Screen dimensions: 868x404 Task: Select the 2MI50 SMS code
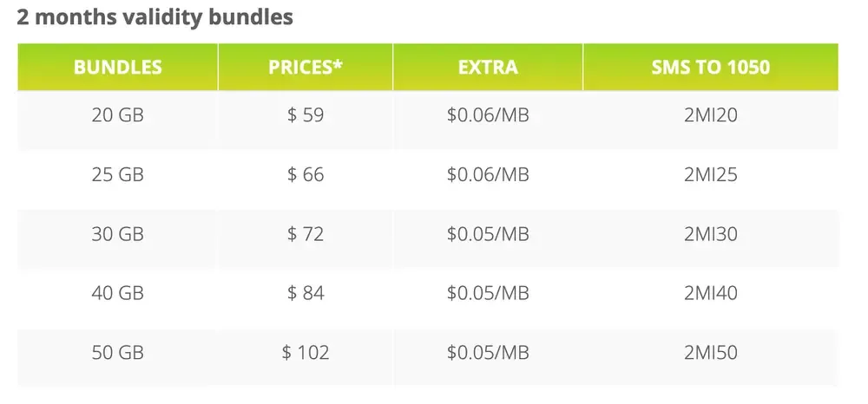pos(711,353)
